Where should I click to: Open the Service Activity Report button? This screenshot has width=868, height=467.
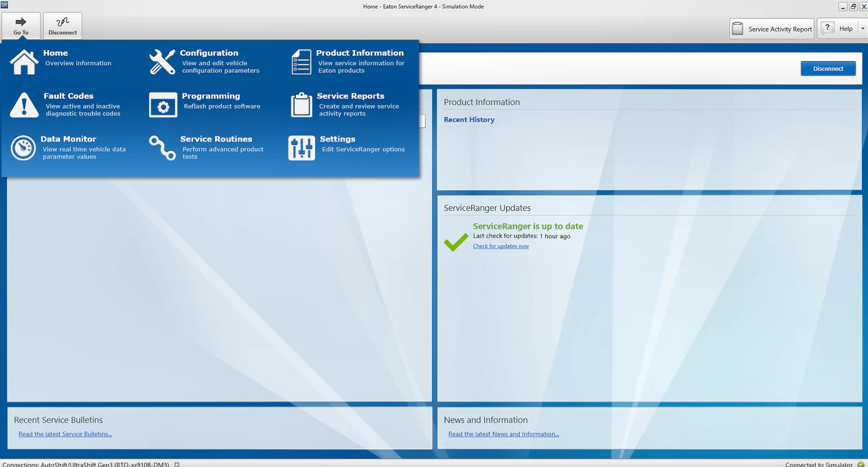pos(772,29)
